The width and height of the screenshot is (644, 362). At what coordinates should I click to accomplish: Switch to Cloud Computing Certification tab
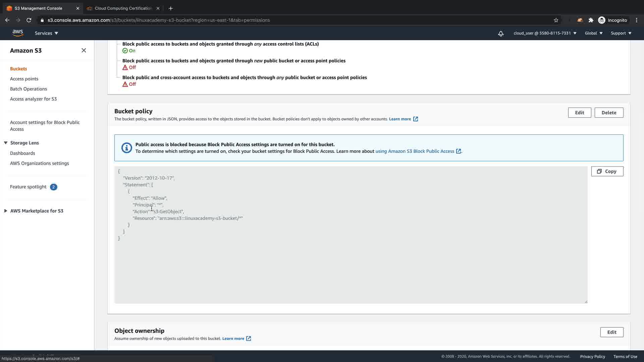[123, 8]
